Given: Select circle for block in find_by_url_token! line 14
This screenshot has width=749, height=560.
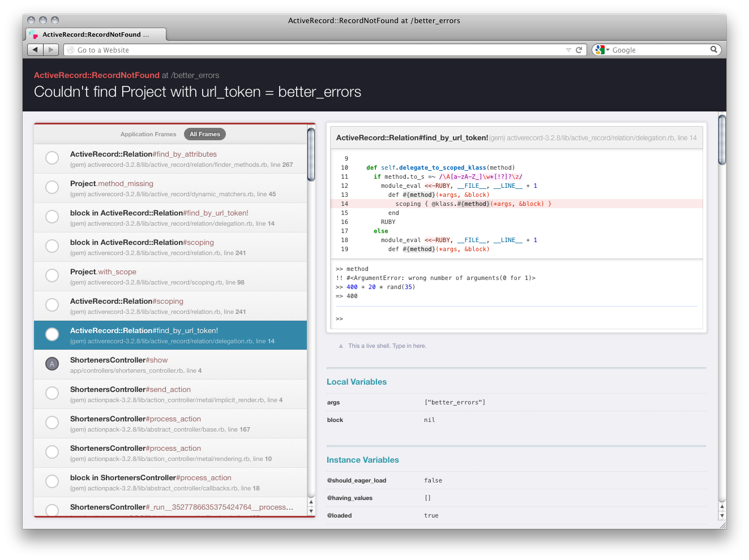Looking at the screenshot, I should [52, 217].
